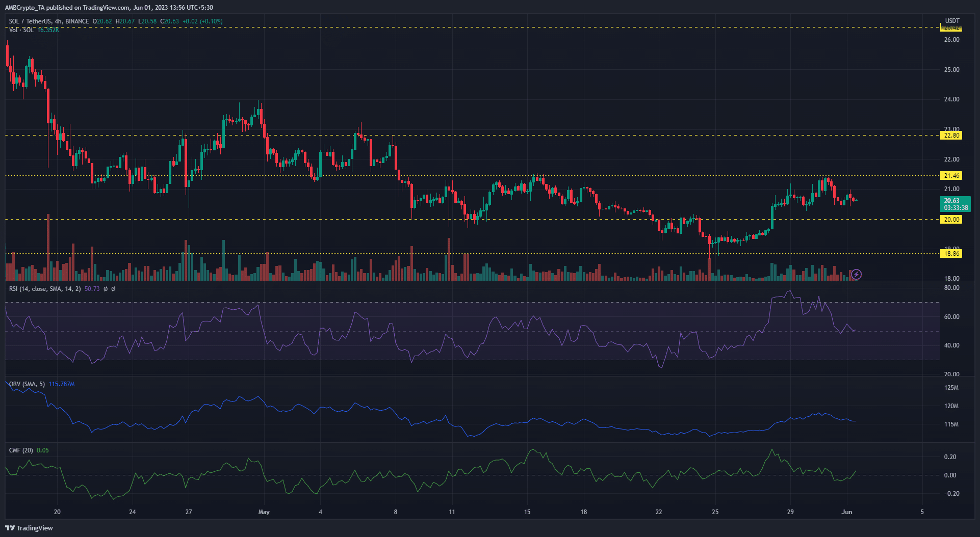Click the 0.20 CMF axis value

click(x=950, y=457)
